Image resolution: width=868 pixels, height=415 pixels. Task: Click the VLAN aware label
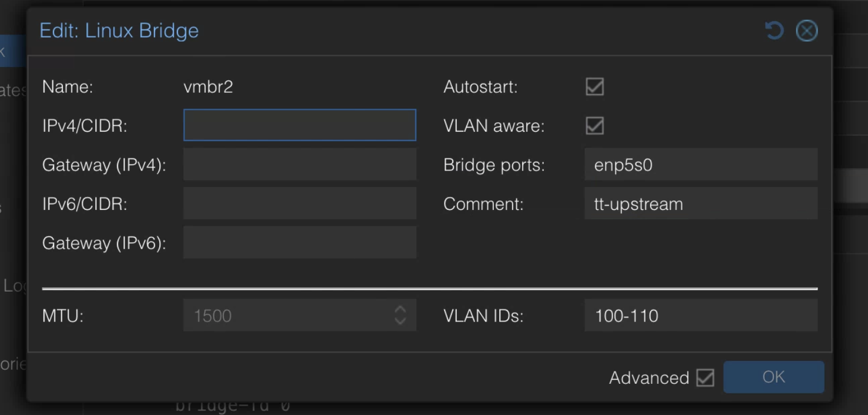(x=494, y=126)
